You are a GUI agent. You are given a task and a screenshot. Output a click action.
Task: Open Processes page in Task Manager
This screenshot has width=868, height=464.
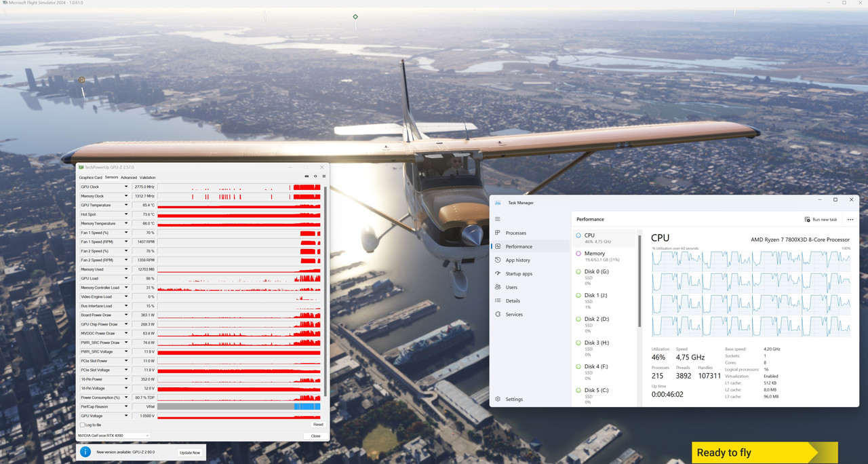click(x=529, y=233)
